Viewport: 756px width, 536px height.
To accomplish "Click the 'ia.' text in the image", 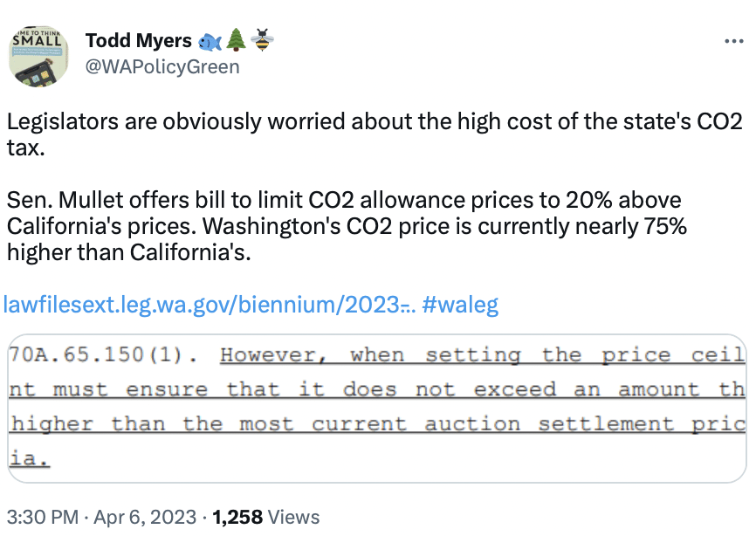I will coord(29,458).
